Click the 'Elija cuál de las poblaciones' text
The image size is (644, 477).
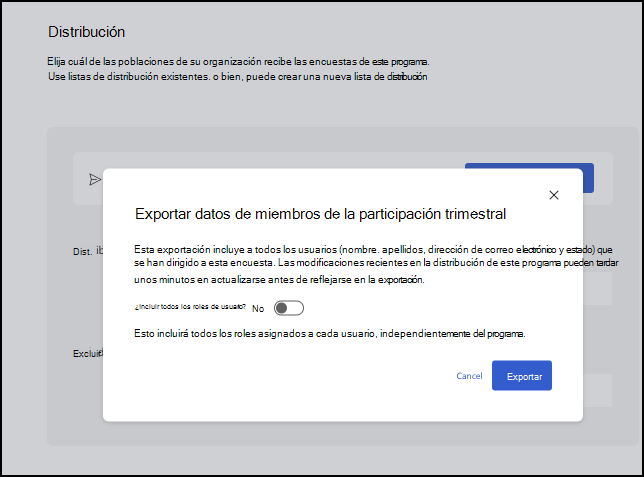(239, 62)
